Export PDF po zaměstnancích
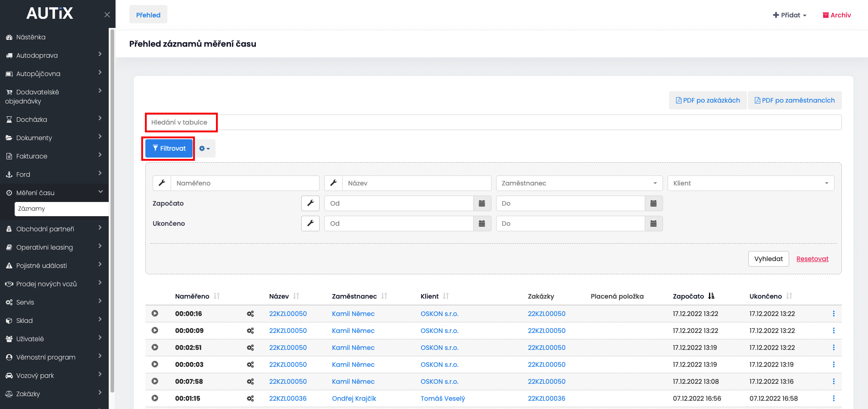 (795, 100)
